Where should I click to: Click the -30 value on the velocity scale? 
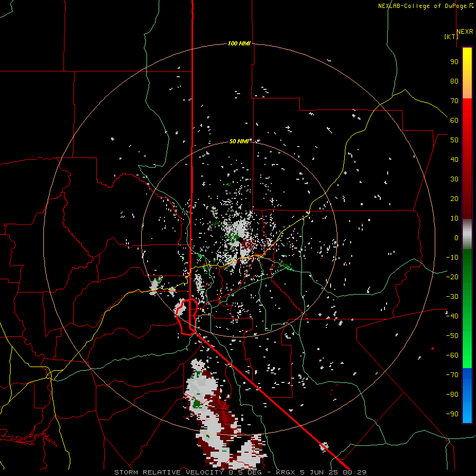(452, 297)
